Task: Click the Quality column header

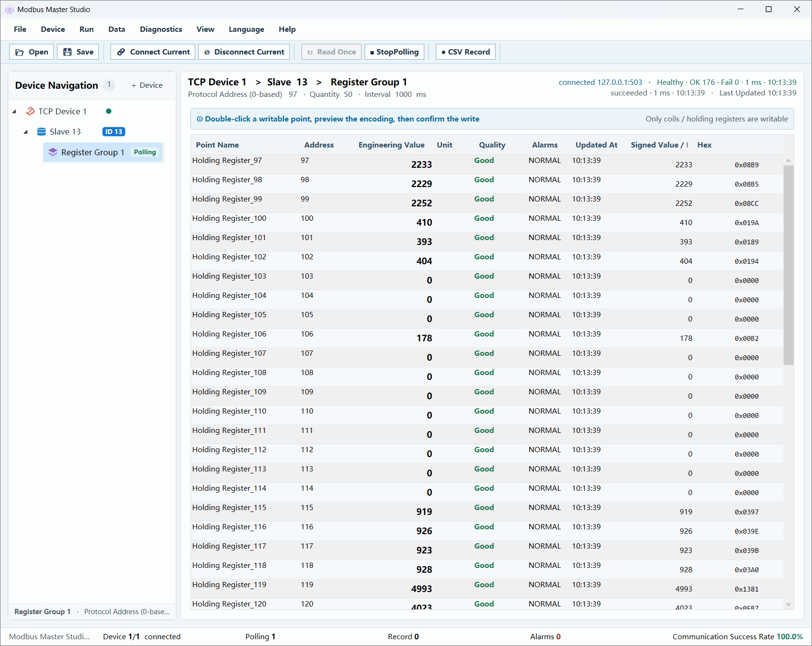Action: [492, 145]
